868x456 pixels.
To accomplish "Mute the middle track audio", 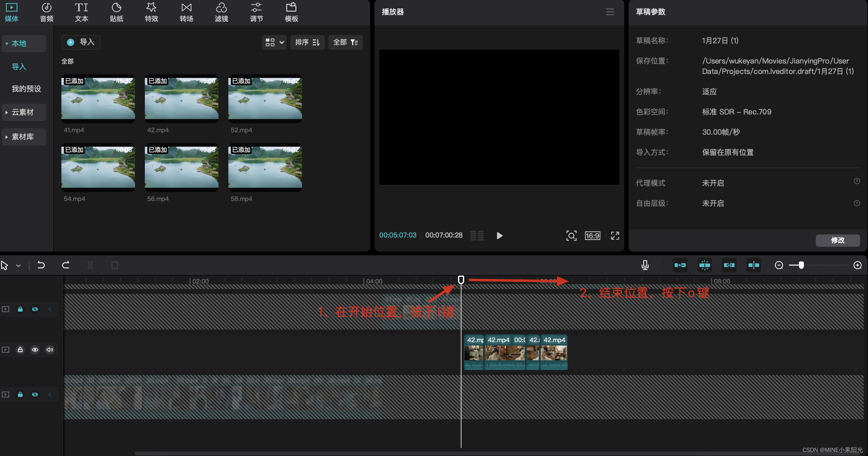I will [50, 350].
